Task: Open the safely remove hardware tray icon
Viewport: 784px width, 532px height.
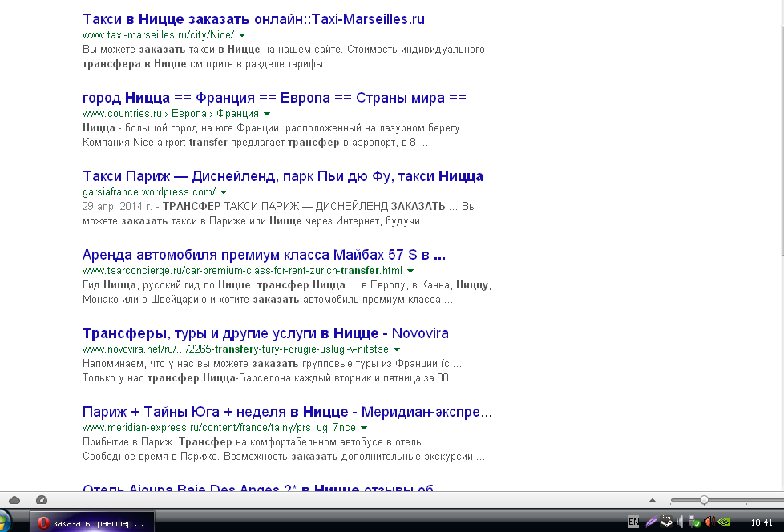Action: [x=694, y=522]
